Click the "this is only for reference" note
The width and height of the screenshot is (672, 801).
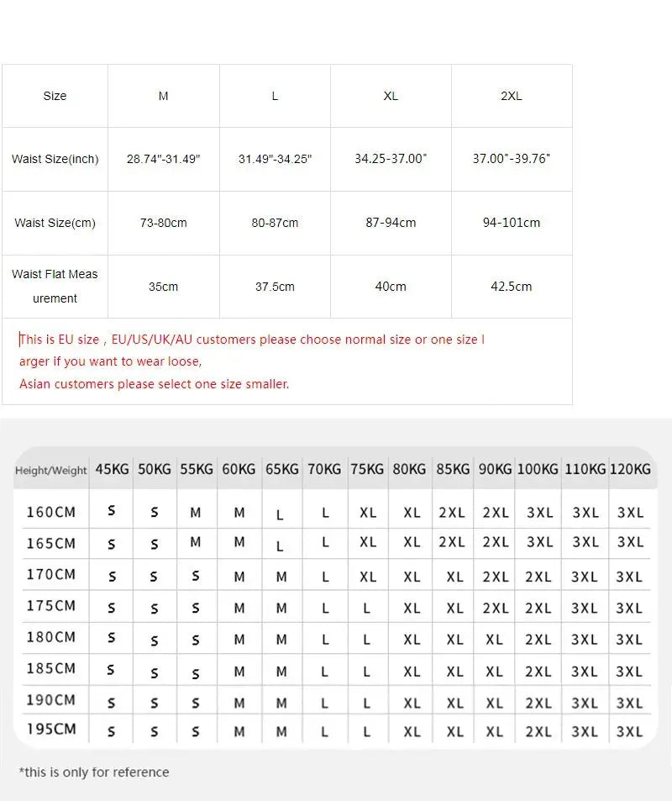(x=94, y=772)
